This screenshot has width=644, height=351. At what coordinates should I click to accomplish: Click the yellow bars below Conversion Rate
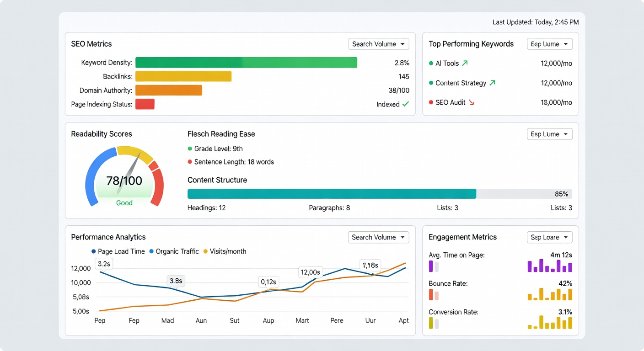point(434,323)
